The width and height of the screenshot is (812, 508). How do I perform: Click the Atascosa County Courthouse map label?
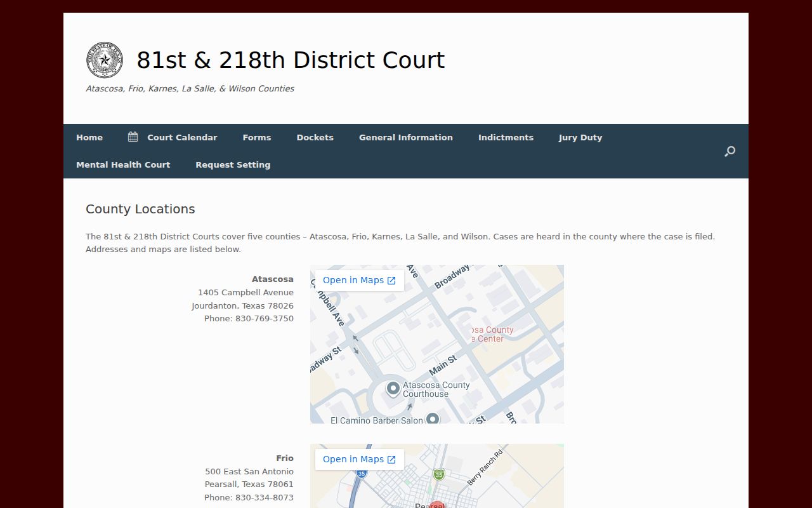coord(436,389)
